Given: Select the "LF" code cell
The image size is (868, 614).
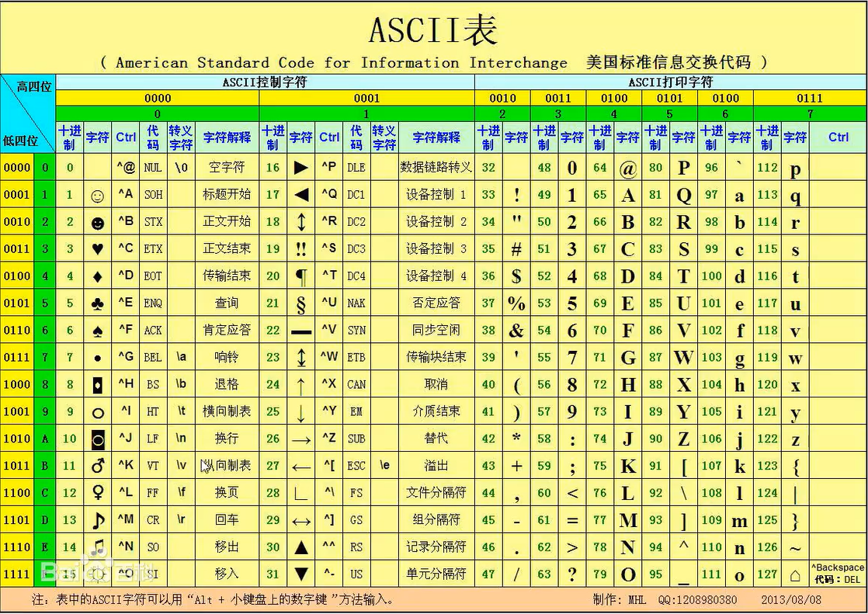Looking at the screenshot, I should point(153,439).
